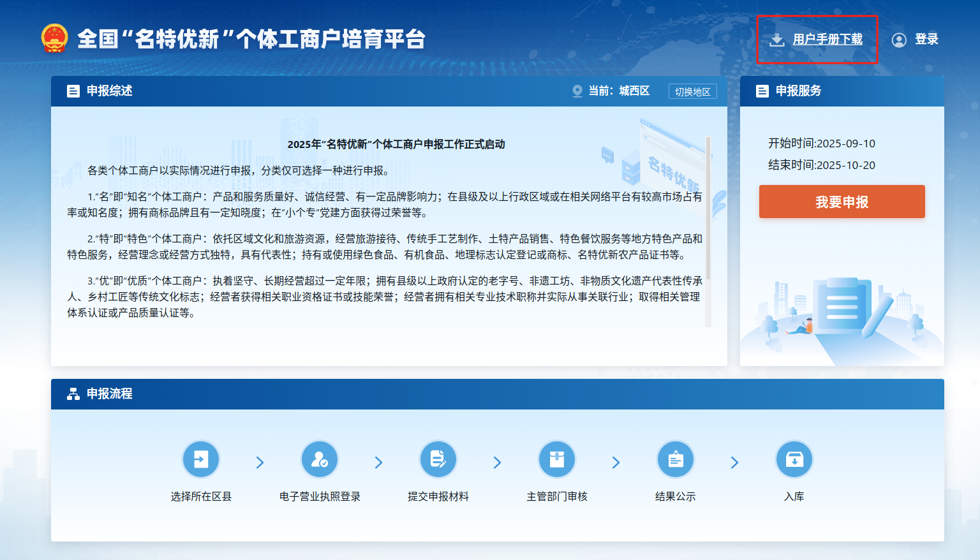
Task: Click the chevron arrow after 选择所在区县
Action: (x=260, y=462)
